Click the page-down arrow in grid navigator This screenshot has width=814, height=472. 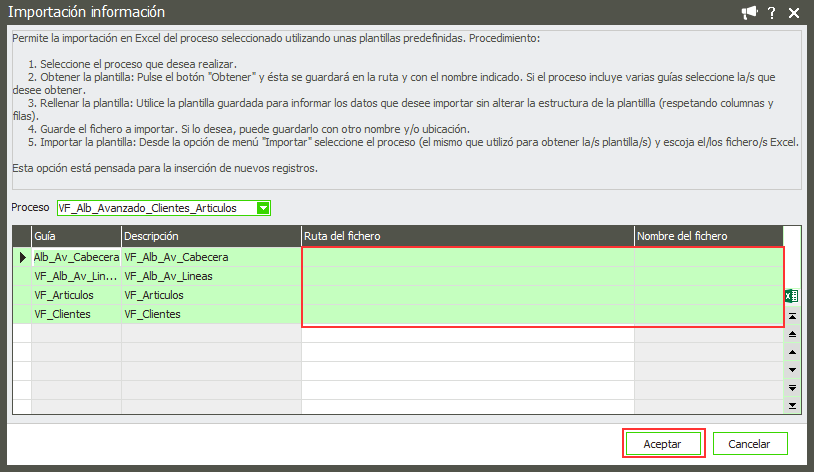(x=793, y=388)
